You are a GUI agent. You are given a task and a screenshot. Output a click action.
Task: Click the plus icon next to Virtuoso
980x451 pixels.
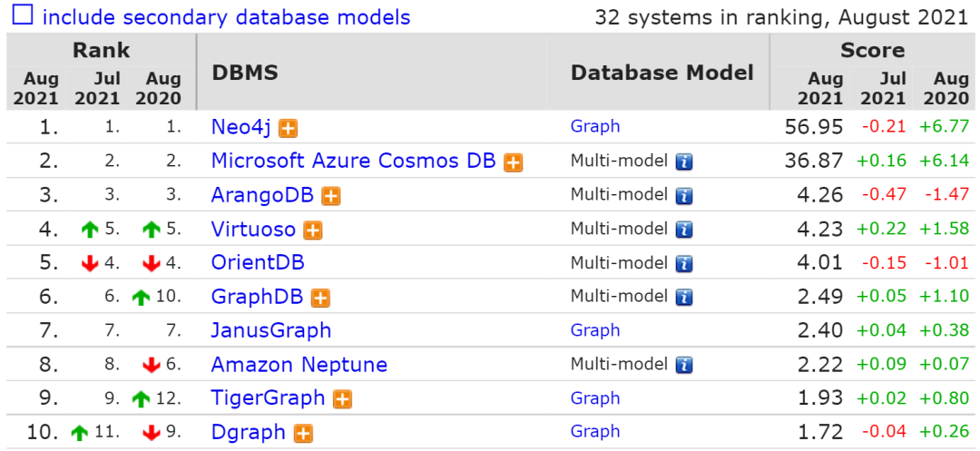313,230
